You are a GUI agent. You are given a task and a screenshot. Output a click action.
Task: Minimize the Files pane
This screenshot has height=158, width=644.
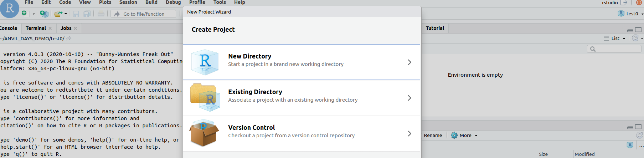click(x=630, y=127)
